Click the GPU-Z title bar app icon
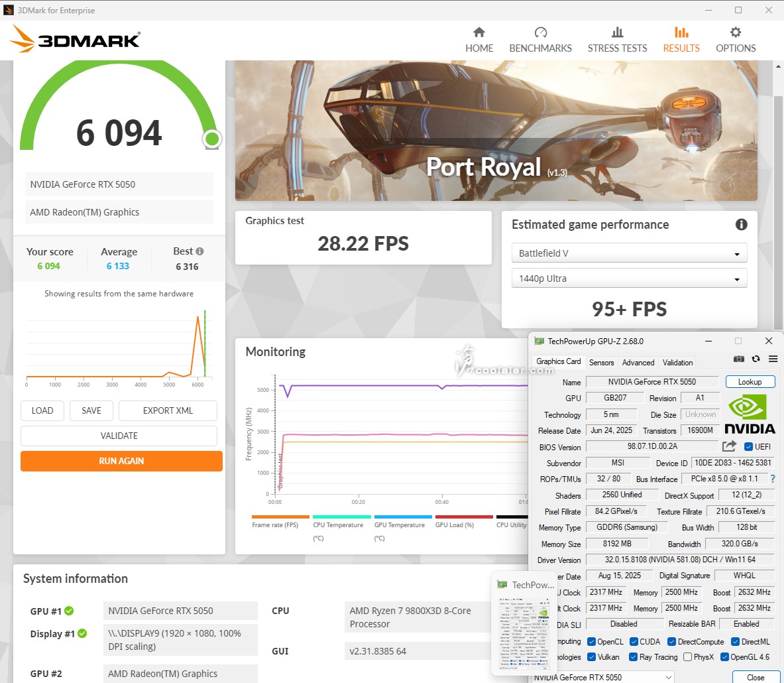The width and height of the screenshot is (784, 683). [x=539, y=341]
